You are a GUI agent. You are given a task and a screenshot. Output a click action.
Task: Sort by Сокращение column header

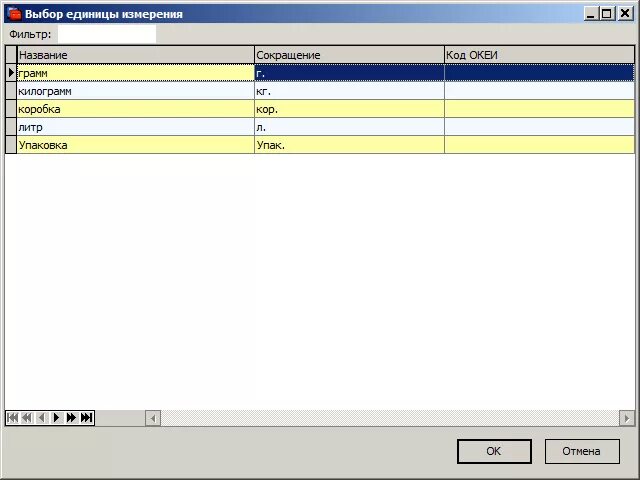click(x=349, y=55)
